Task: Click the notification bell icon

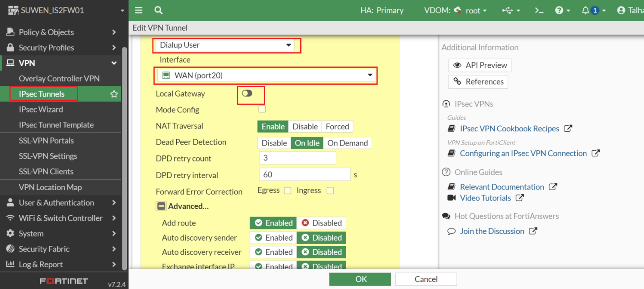Action: (x=586, y=10)
